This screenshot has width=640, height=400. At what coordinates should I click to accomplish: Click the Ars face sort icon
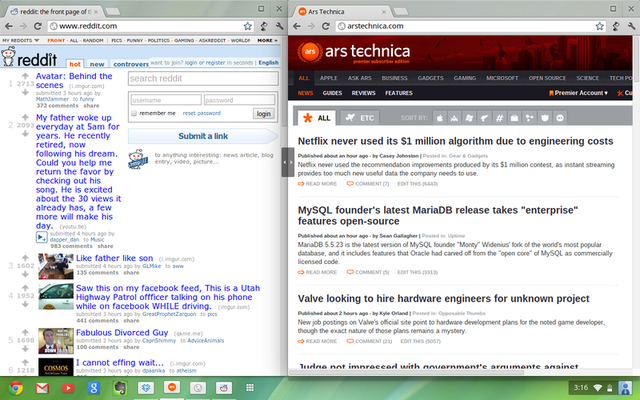[560, 118]
